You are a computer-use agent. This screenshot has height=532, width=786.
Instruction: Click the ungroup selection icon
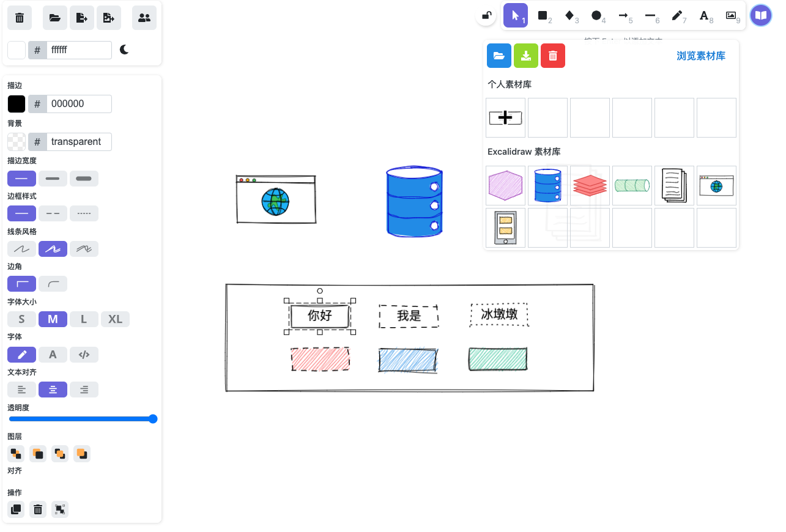pyautogui.click(x=60, y=509)
